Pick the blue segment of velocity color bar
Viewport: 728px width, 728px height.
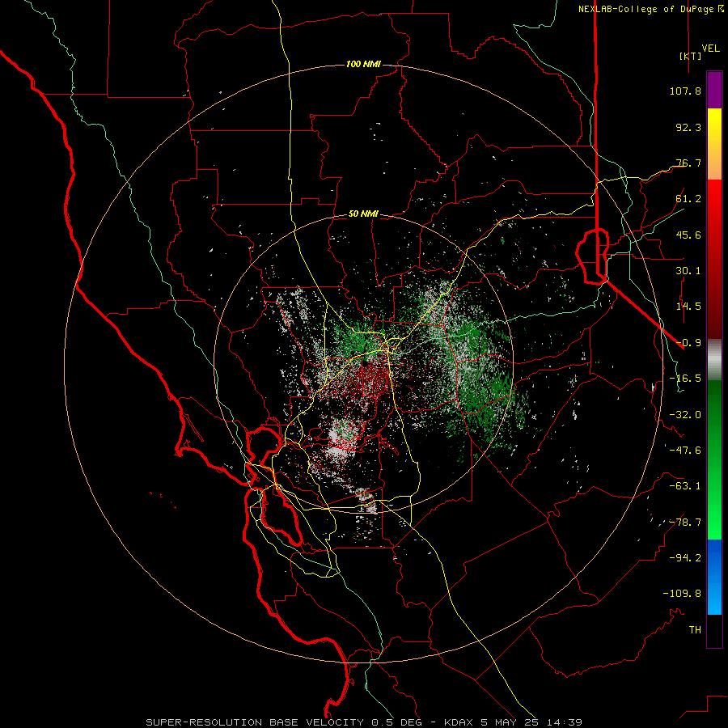point(714,577)
